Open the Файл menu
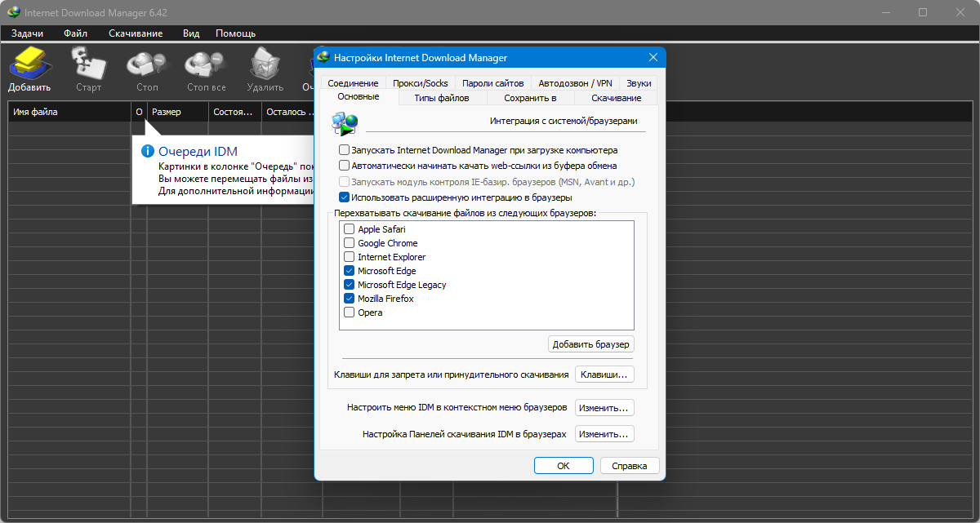 (x=75, y=33)
